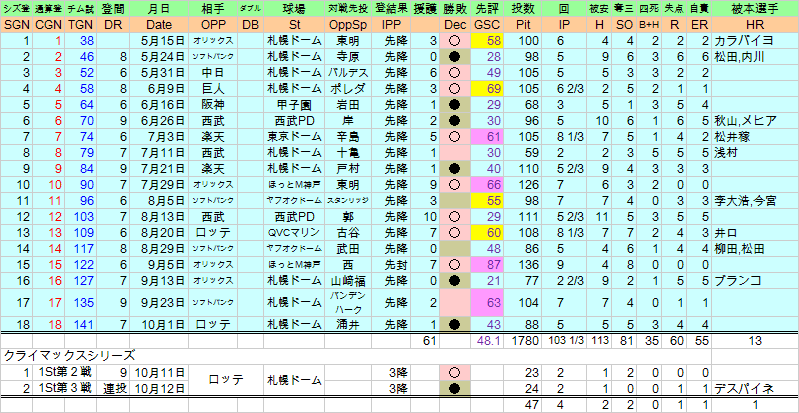Select the '勝敗' header cell
This screenshot has height=413, width=799.
point(455,9)
